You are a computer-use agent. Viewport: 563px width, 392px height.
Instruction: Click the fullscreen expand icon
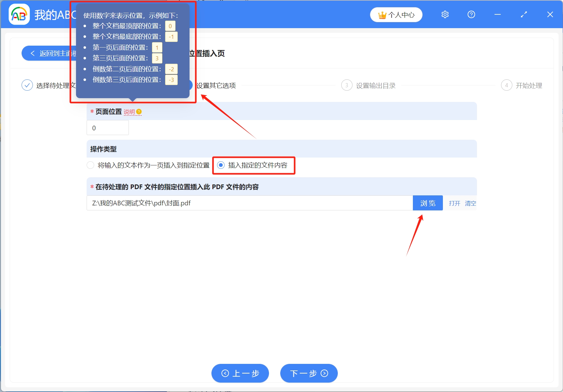(x=523, y=14)
